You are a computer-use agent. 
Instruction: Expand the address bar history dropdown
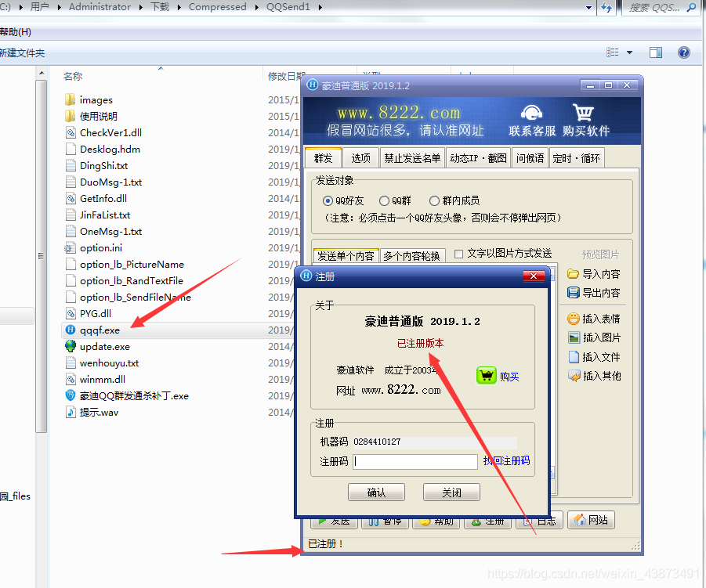(588, 7)
